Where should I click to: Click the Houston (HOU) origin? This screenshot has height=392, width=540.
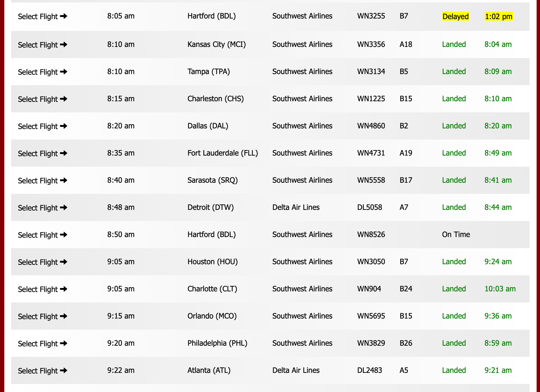click(213, 262)
